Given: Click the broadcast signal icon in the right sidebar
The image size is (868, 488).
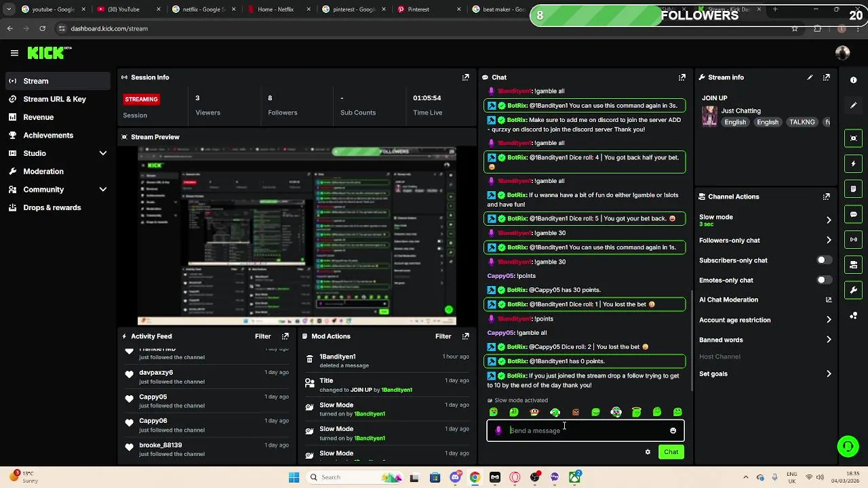Looking at the screenshot, I should coord(853,239).
